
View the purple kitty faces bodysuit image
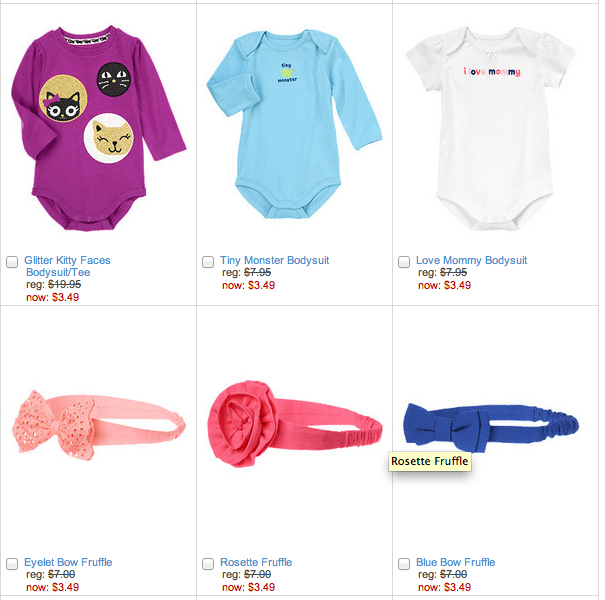pyautogui.click(x=98, y=128)
